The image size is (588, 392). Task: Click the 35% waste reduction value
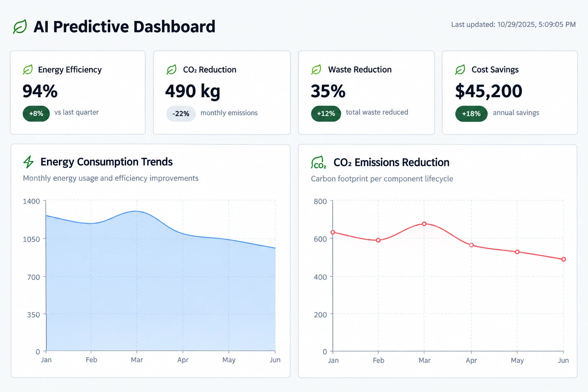[328, 91]
